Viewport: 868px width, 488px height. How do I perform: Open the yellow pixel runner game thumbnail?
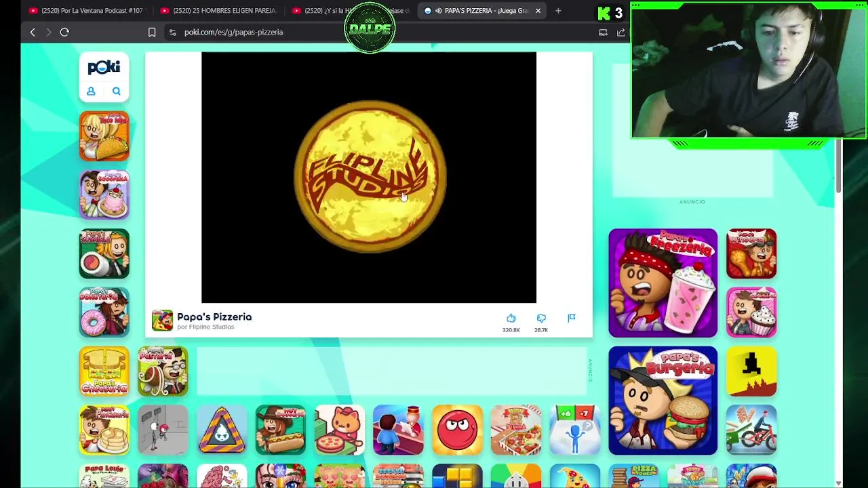pos(751,371)
